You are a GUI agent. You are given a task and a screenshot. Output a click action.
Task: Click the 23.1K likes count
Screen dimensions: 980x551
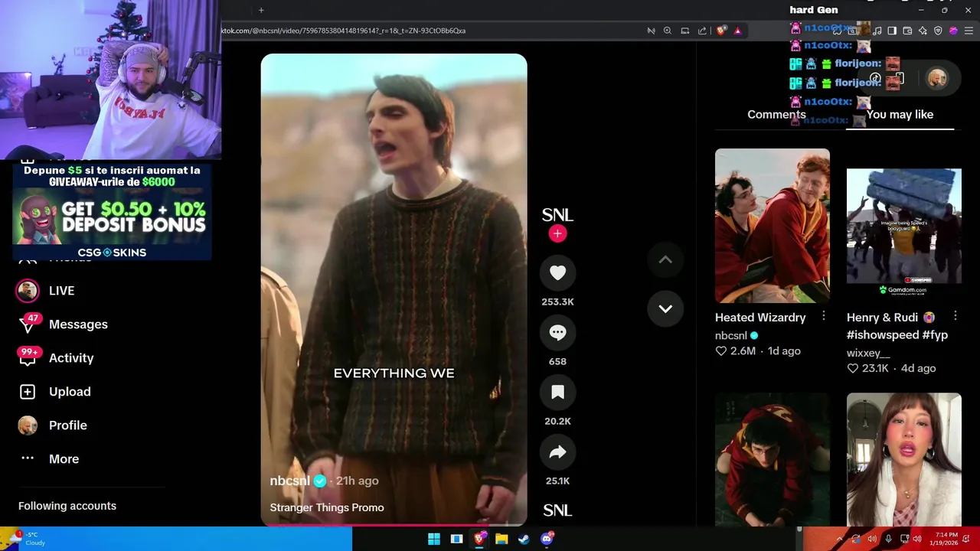(x=875, y=368)
